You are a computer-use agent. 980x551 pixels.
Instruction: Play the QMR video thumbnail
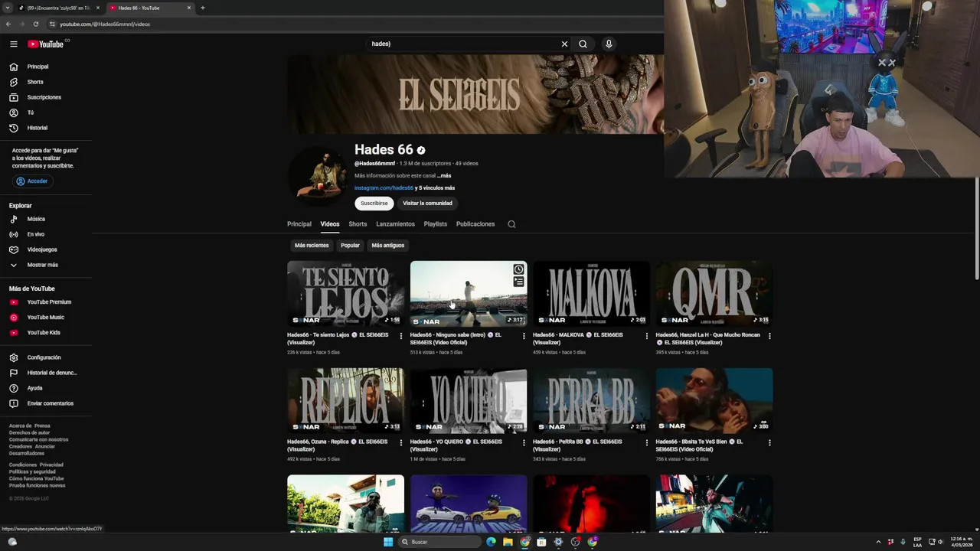714,294
